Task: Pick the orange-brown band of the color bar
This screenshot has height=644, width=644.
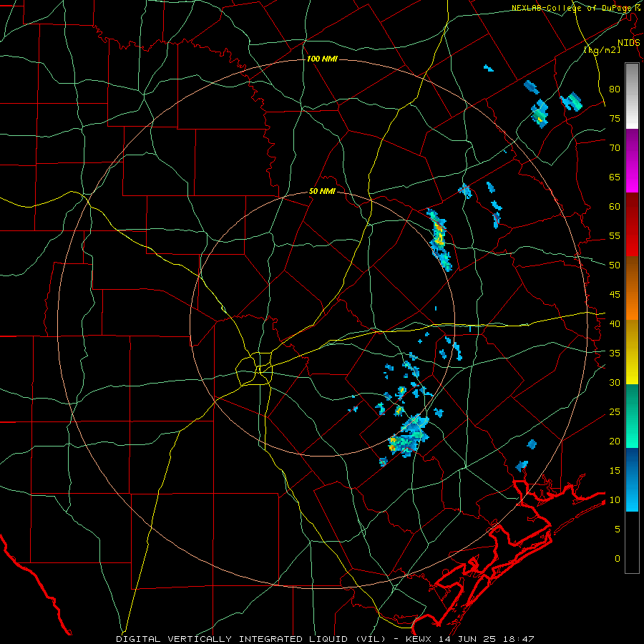Action: tap(632, 288)
